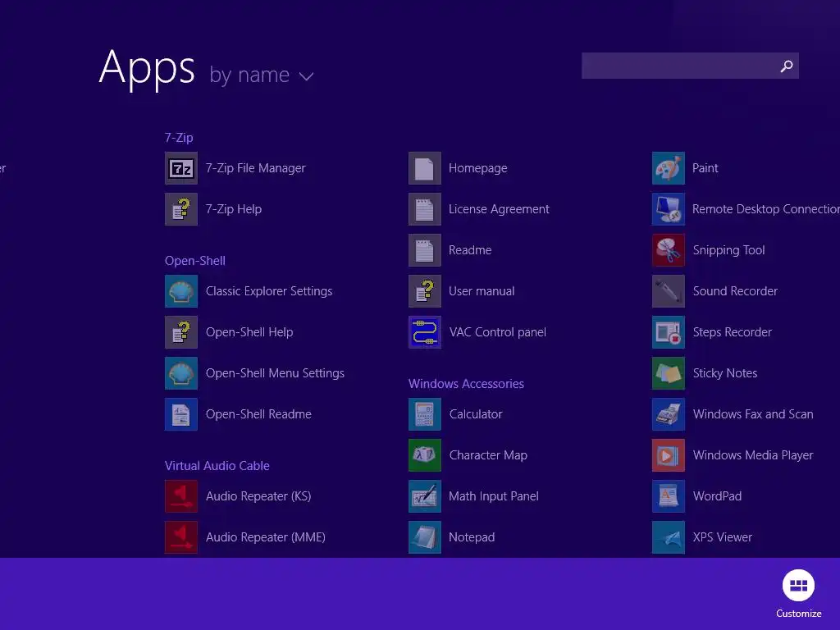
Task: Select the Virtual Audio Cable group header
Action: pyautogui.click(x=217, y=466)
